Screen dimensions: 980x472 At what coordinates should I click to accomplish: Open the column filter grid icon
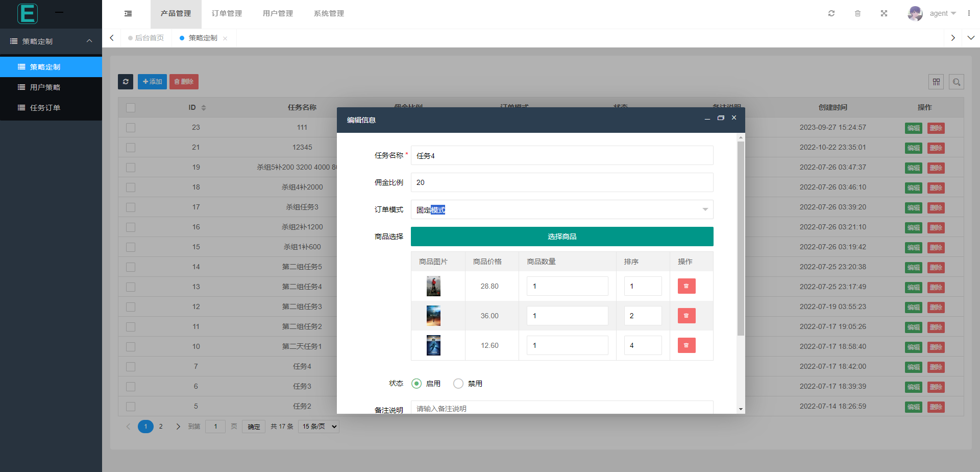pos(936,82)
